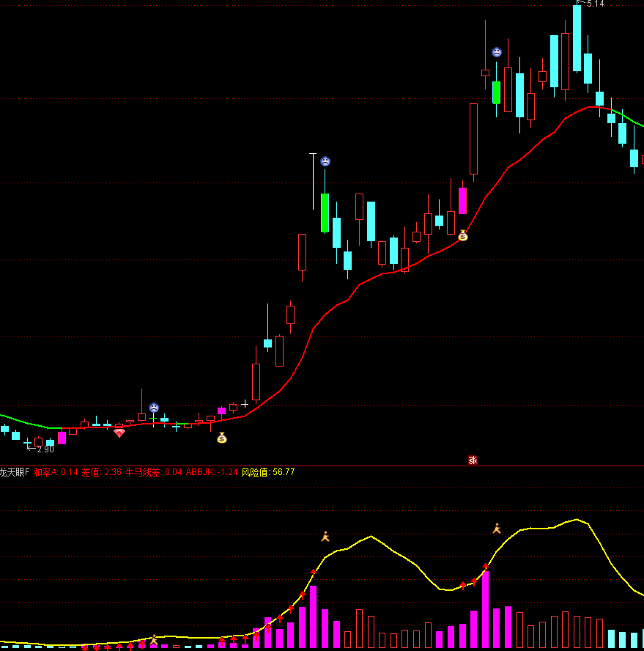Click the yellow 风险值: 56.77 label
Screen dimensions: 644x651
[x=268, y=472]
